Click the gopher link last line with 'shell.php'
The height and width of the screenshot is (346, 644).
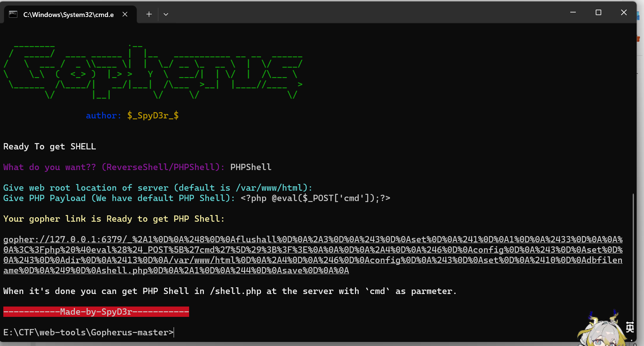pyautogui.click(x=176, y=270)
